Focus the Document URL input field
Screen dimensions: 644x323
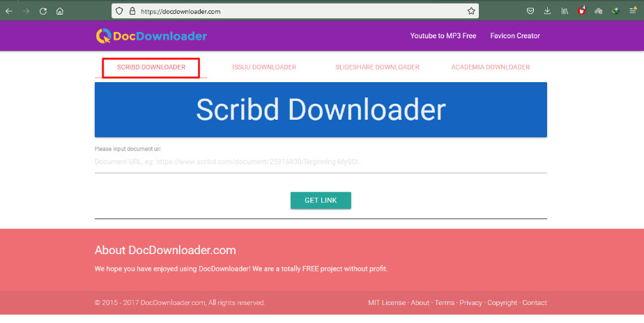coord(321,162)
